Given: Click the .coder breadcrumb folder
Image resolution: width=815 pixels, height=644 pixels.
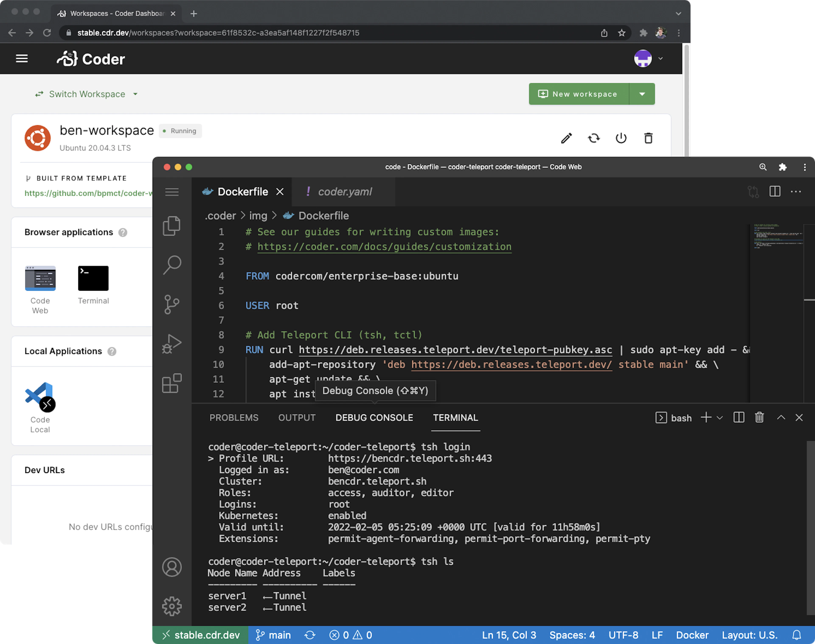Looking at the screenshot, I should pyautogui.click(x=220, y=216).
